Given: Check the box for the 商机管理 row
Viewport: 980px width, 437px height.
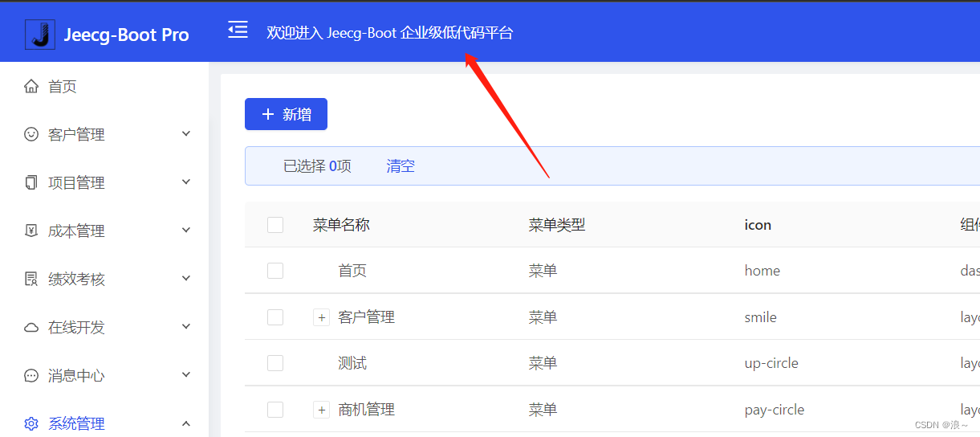Looking at the screenshot, I should [x=275, y=410].
